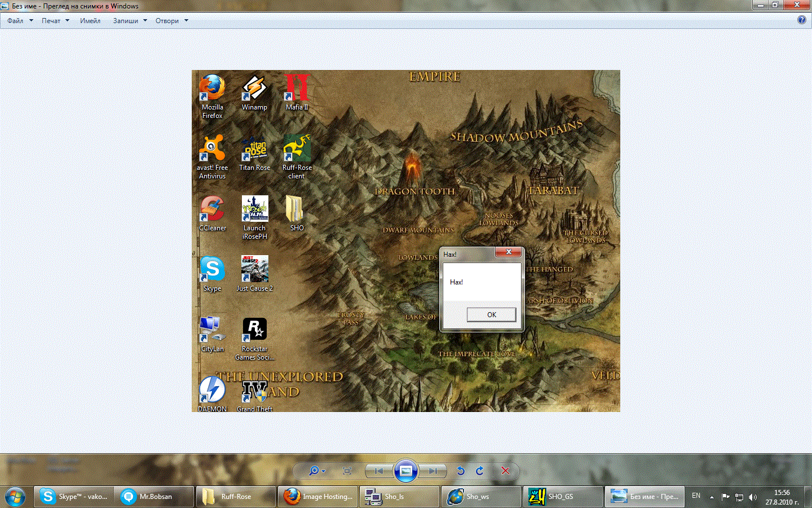Rotate the image clockwise
The width and height of the screenshot is (812, 508).
click(480, 471)
